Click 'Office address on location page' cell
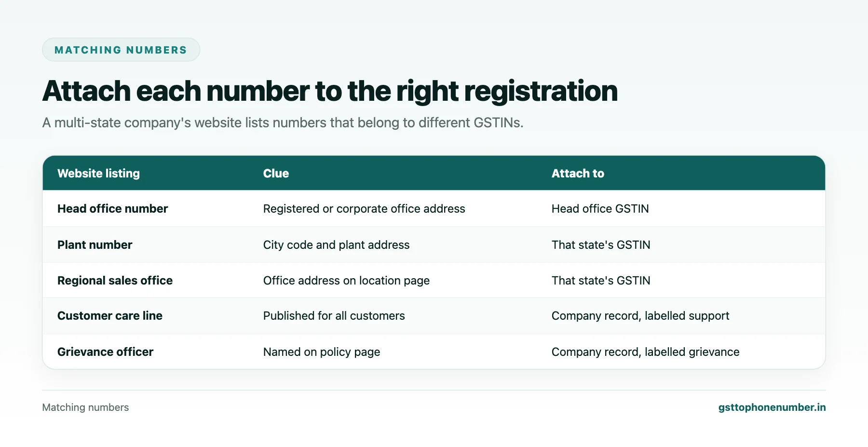The image size is (868, 447). [346, 281]
